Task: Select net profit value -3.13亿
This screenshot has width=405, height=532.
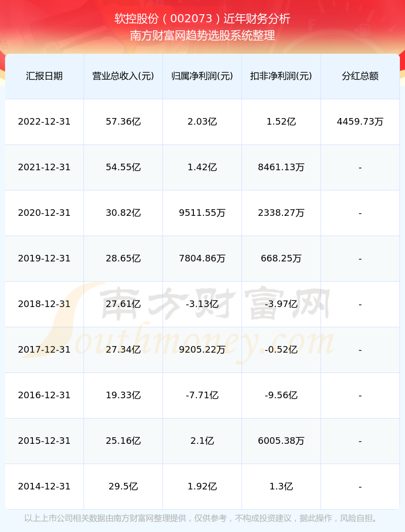Action: 202,304
